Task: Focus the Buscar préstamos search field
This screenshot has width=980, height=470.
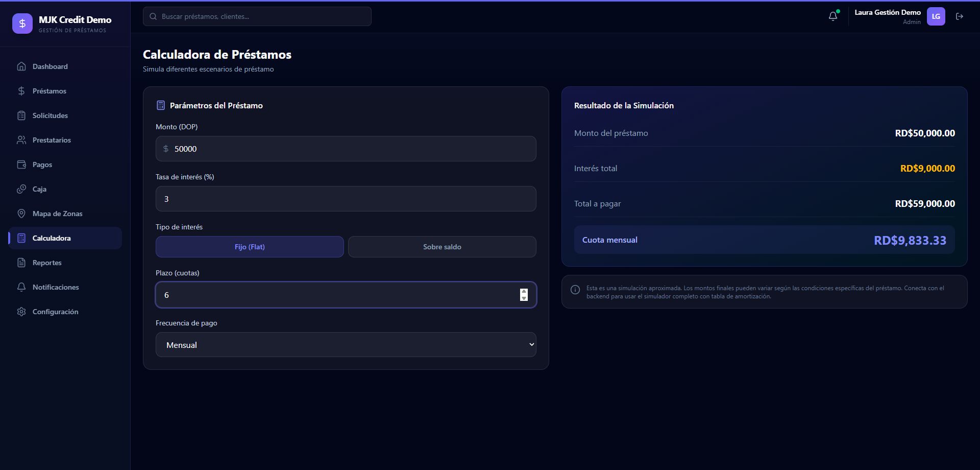Action: click(257, 16)
